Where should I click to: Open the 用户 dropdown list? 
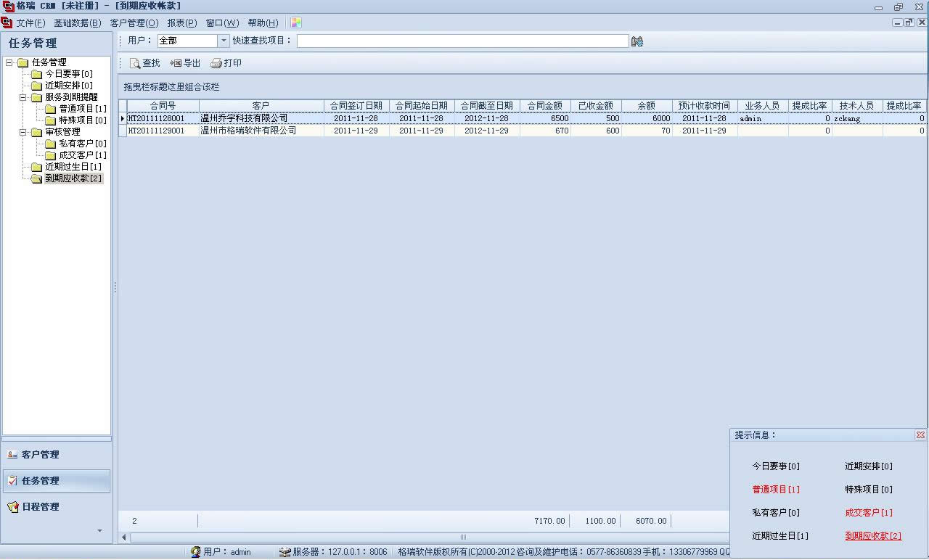click(x=224, y=41)
